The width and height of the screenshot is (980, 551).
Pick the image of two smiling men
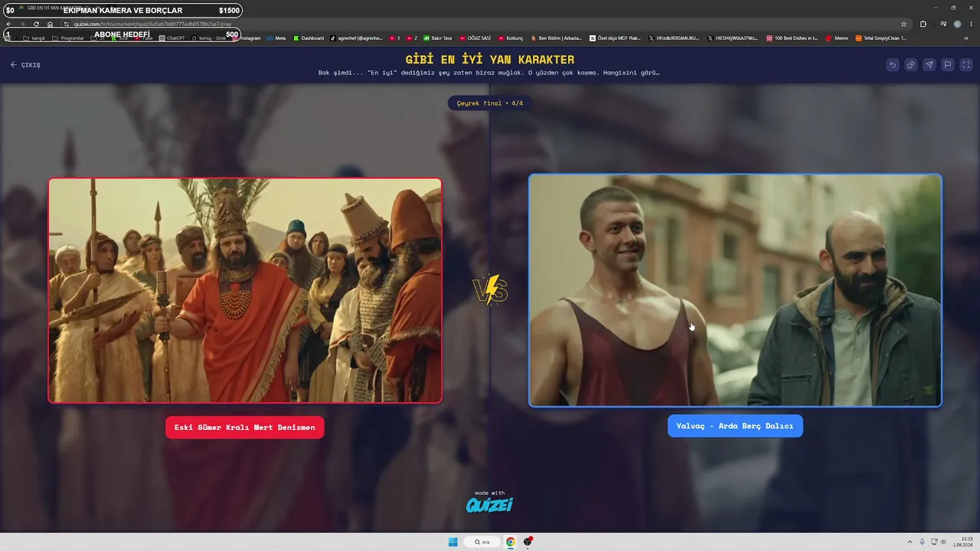(x=735, y=290)
